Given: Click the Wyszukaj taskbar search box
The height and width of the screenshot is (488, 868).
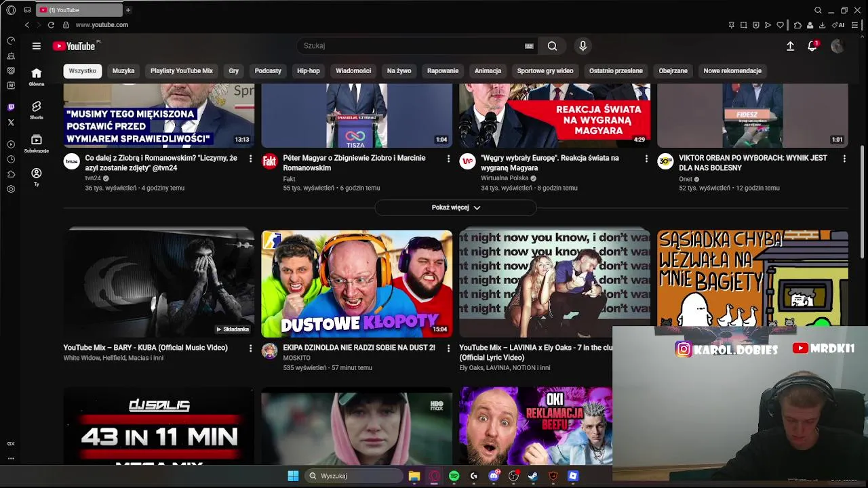Looking at the screenshot, I should [354, 476].
